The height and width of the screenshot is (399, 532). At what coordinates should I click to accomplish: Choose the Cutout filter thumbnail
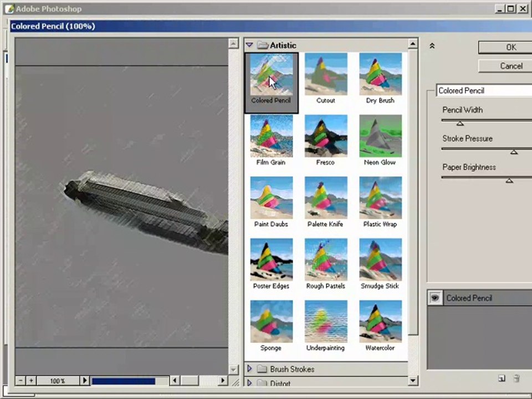[x=326, y=74]
